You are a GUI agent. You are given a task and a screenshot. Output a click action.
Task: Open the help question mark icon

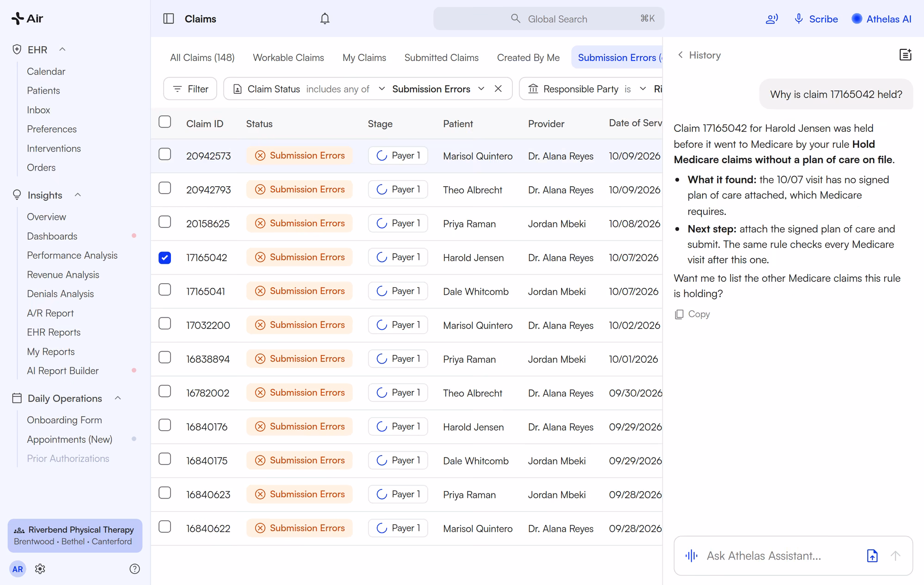pyautogui.click(x=134, y=569)
